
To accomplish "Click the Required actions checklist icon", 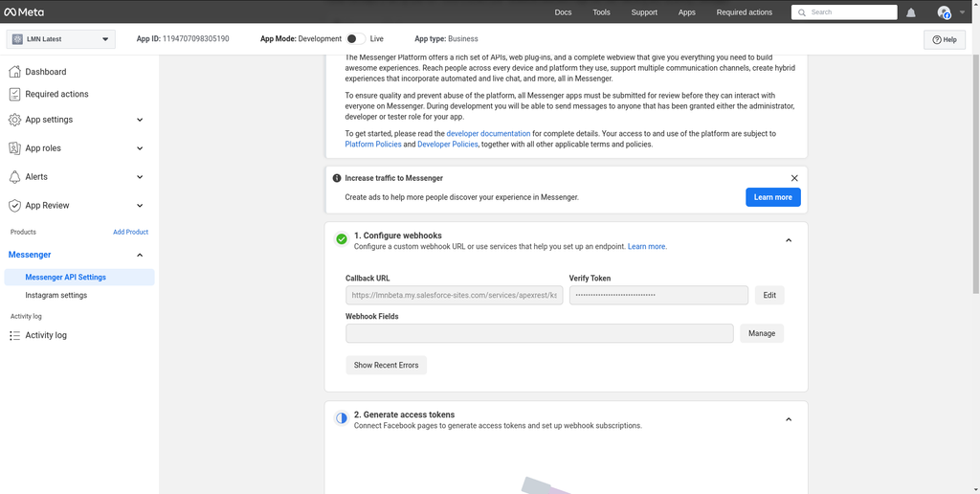I will pyautogui.click(x=15, y=95).
